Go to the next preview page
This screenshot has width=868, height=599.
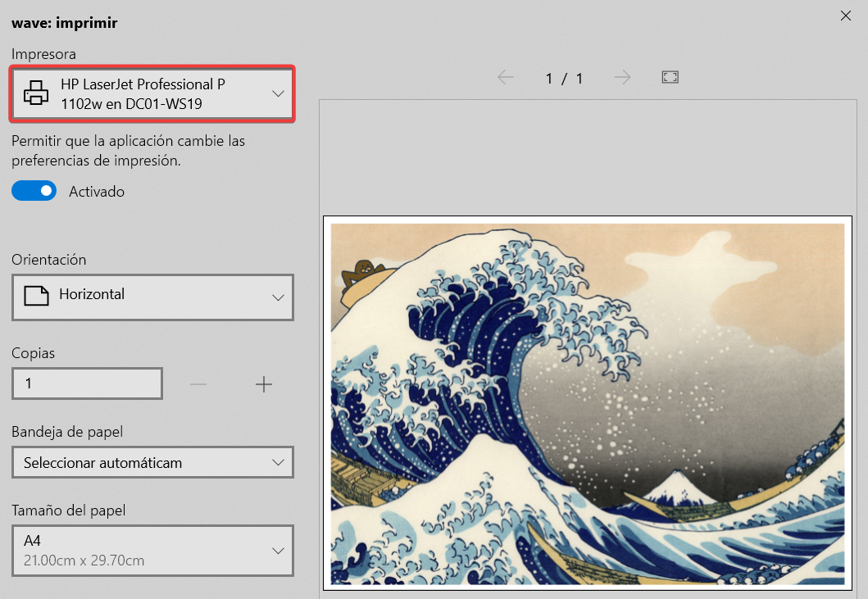coord(623,78)
